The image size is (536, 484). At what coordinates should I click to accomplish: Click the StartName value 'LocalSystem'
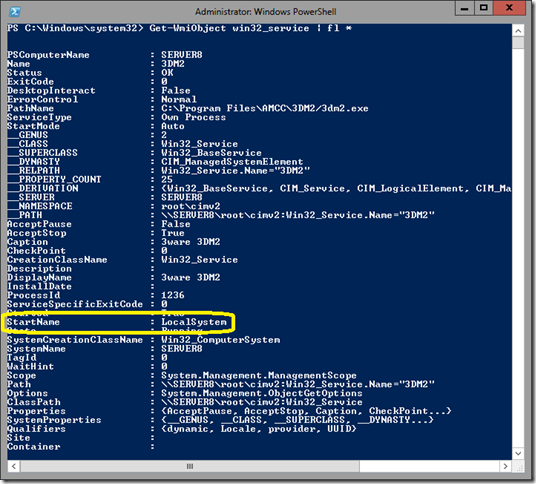click(x=194, y=322)
